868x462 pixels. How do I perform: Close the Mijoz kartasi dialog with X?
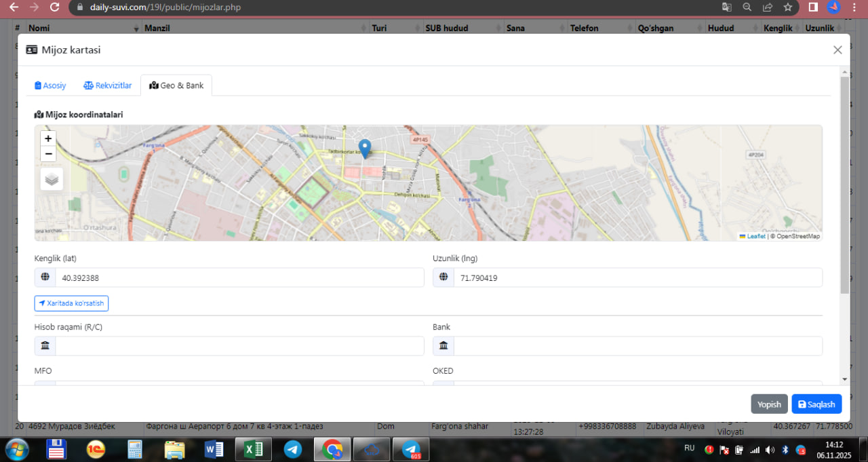837,50
